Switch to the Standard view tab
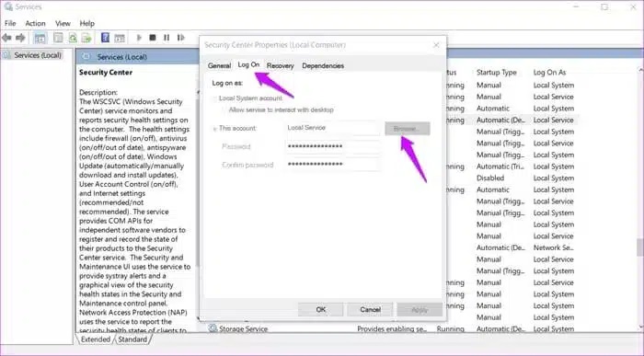The image size is (644, 356). point(132,339)
